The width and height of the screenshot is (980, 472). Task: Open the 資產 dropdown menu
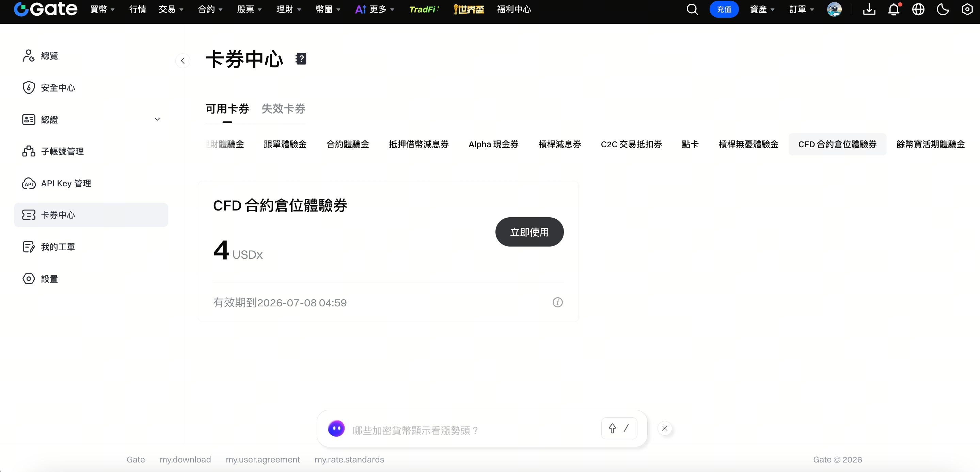762,10
